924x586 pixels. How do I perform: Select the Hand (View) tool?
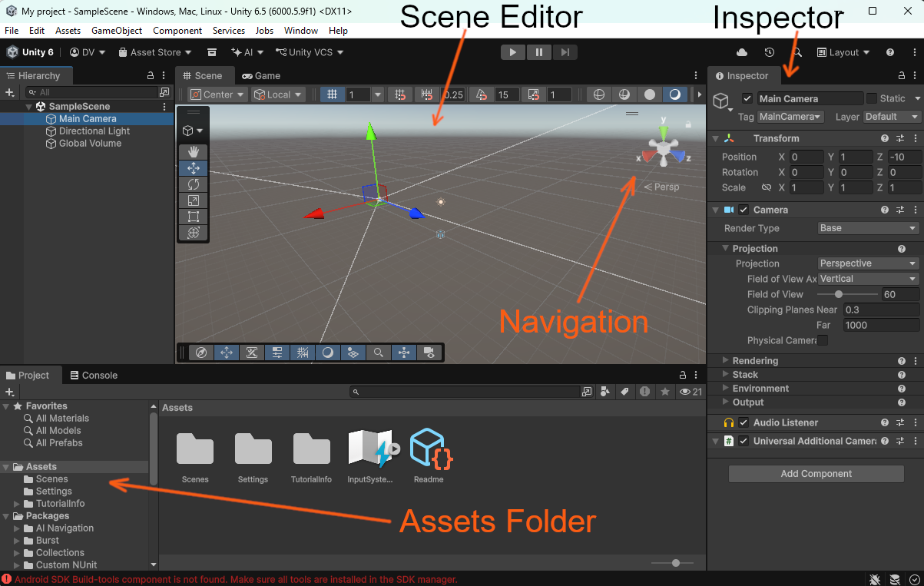pos(194,152)
